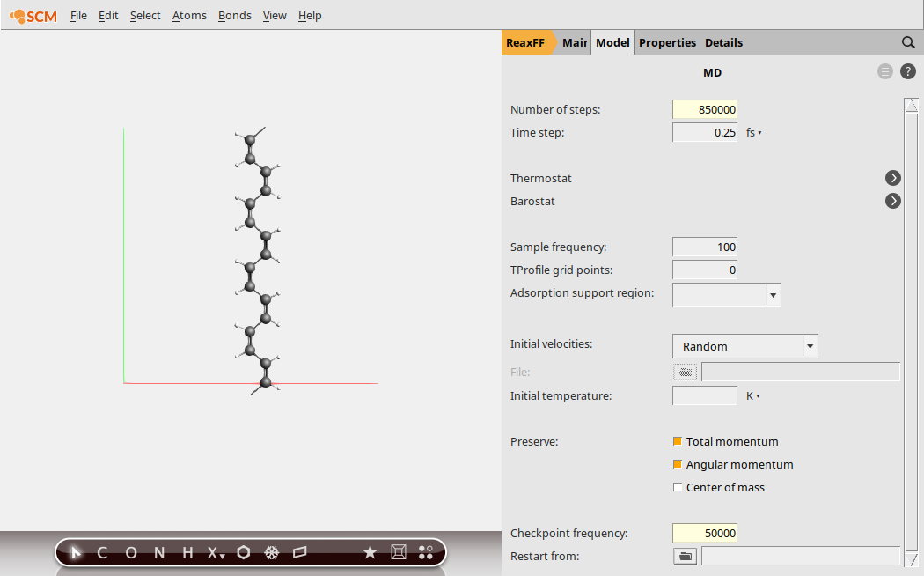This screenshot has height=576, width=924.
Task: Click the star pre-optimize icon
Action: (x=370, y=552)
